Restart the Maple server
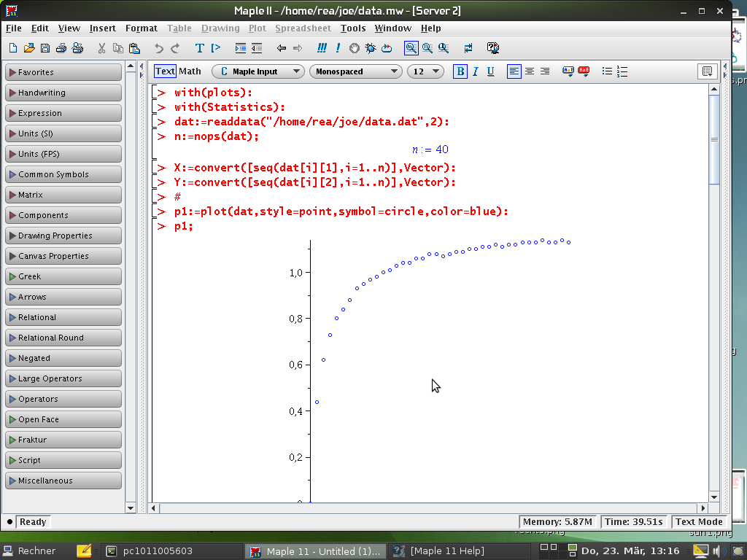The height and width of the screenshot is (560, 747). pos(387,48)
